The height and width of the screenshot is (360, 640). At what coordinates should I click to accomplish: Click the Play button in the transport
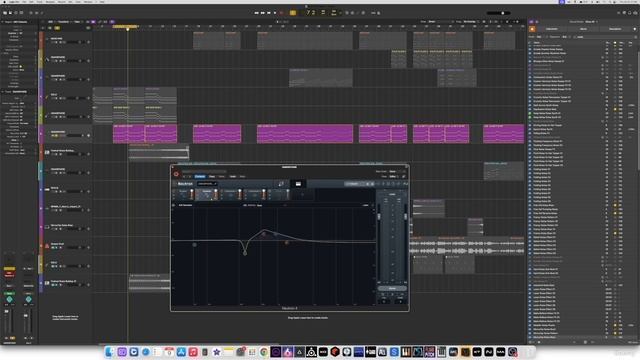tap(275, 13)
